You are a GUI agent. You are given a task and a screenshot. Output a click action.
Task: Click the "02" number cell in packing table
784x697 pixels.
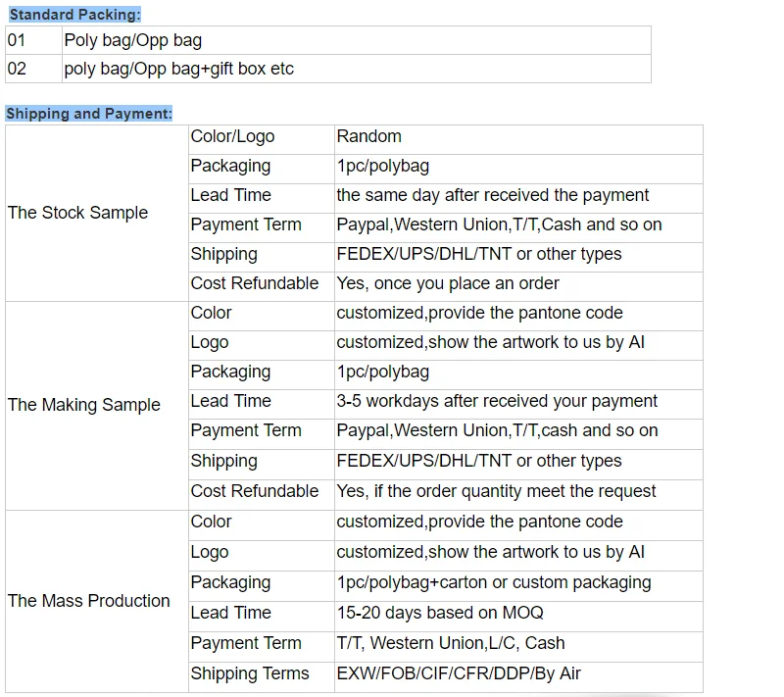pos(17,69)
